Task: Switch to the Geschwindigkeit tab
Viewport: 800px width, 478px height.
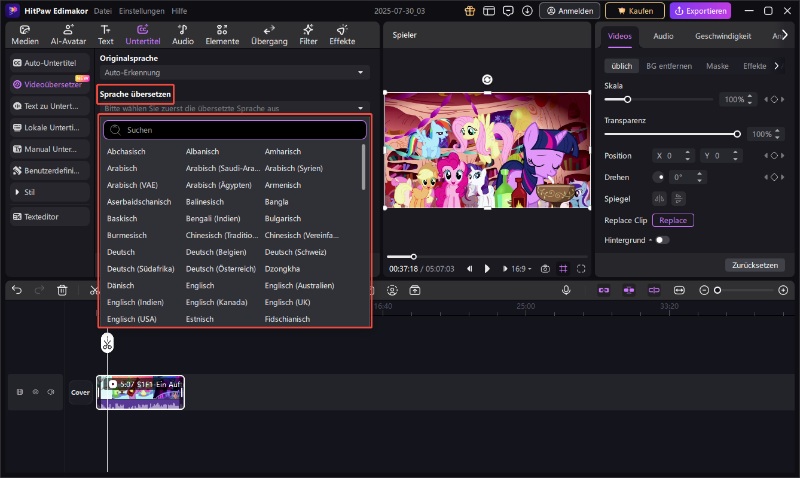Action: 724,36
